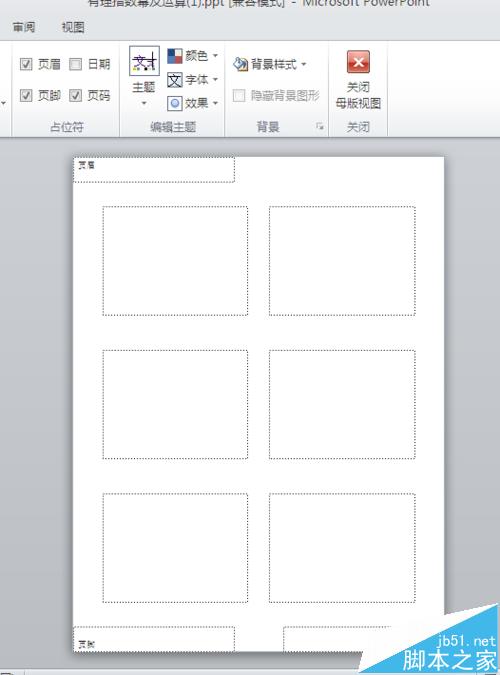Click the Placeholders (占位符) group label

67,127
